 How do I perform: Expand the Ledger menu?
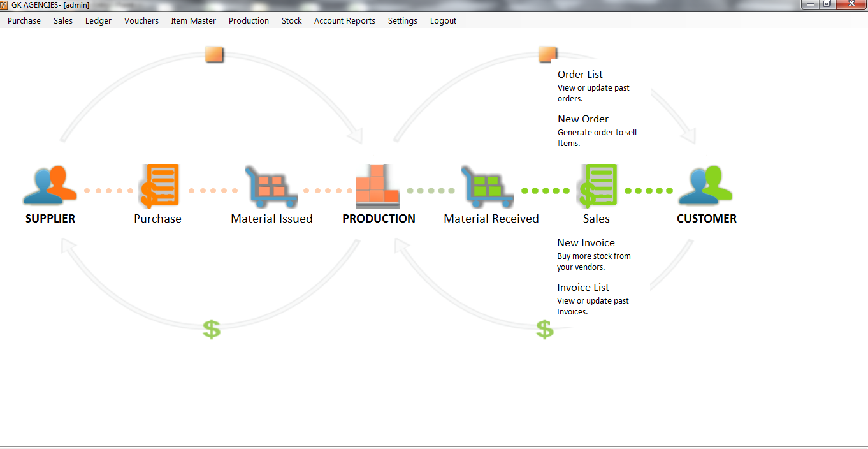(98, 21)
